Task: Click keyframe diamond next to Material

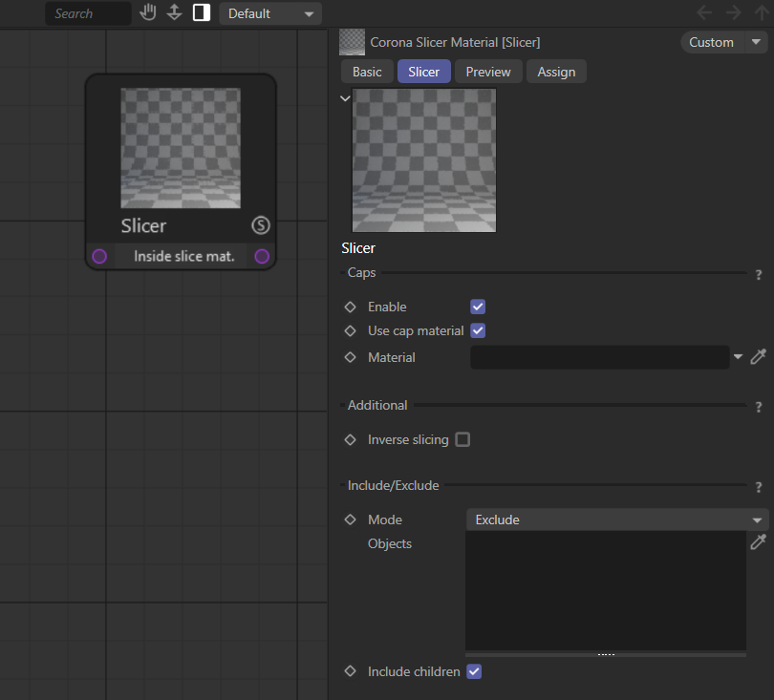Action: click(x=350, y=357)
